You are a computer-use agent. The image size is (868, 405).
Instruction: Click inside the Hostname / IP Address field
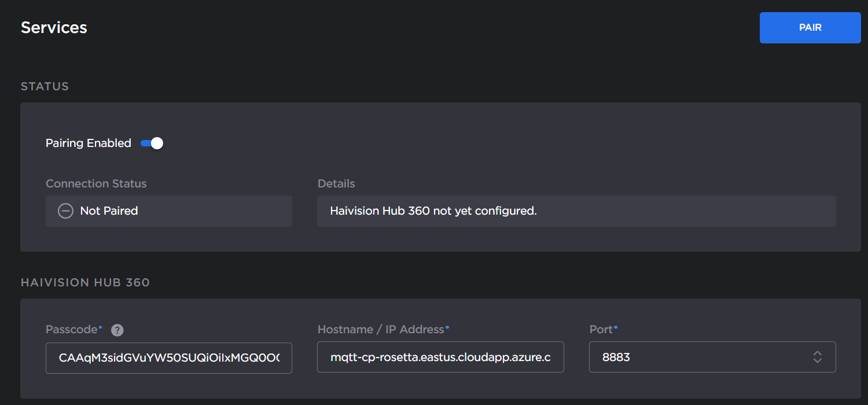[x=440, y=357]
